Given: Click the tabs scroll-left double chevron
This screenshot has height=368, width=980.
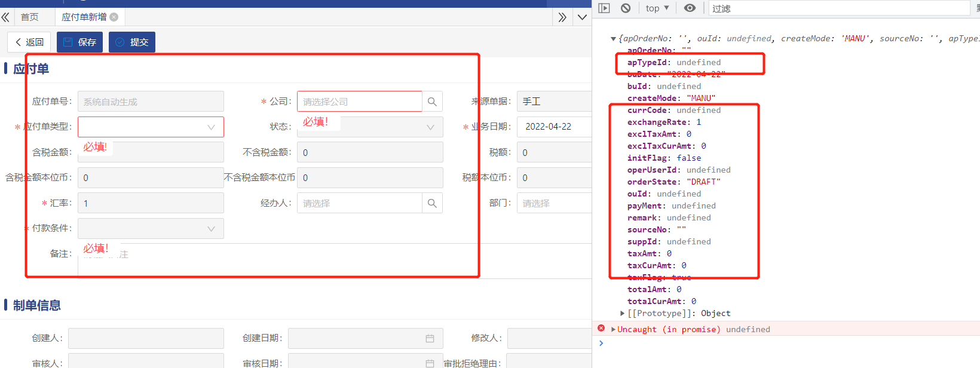Looking at the screenshot, I should (5, 17).
